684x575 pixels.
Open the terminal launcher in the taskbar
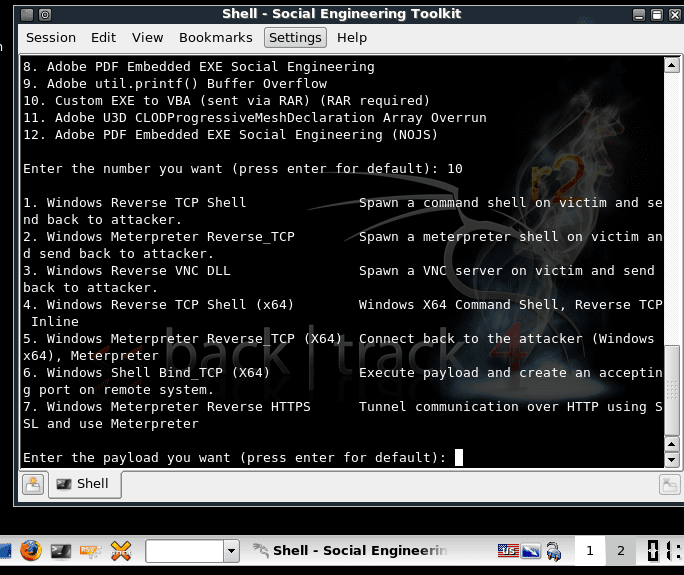[x=61, y=550]
